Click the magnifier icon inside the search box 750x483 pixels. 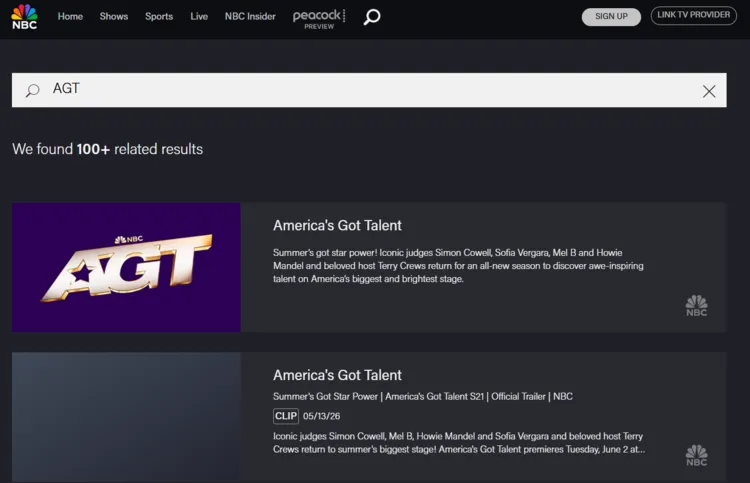pos(33,90)
